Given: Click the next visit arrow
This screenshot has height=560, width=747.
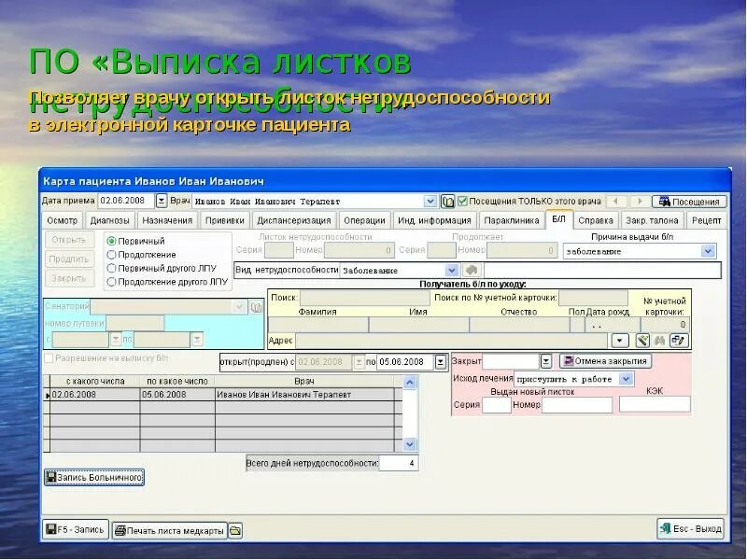Looking at the screenshot, I should point(640,202).
